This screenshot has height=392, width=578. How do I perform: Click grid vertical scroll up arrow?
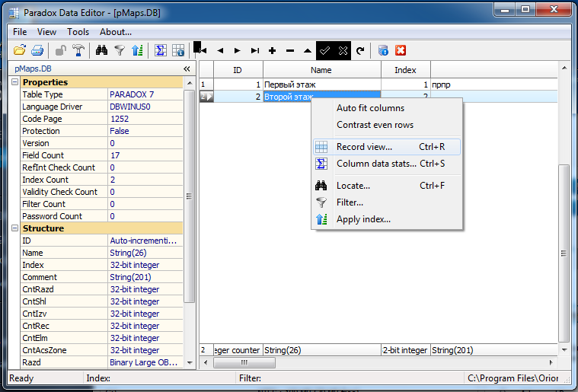pyautogui.click(x=564, y=68)
